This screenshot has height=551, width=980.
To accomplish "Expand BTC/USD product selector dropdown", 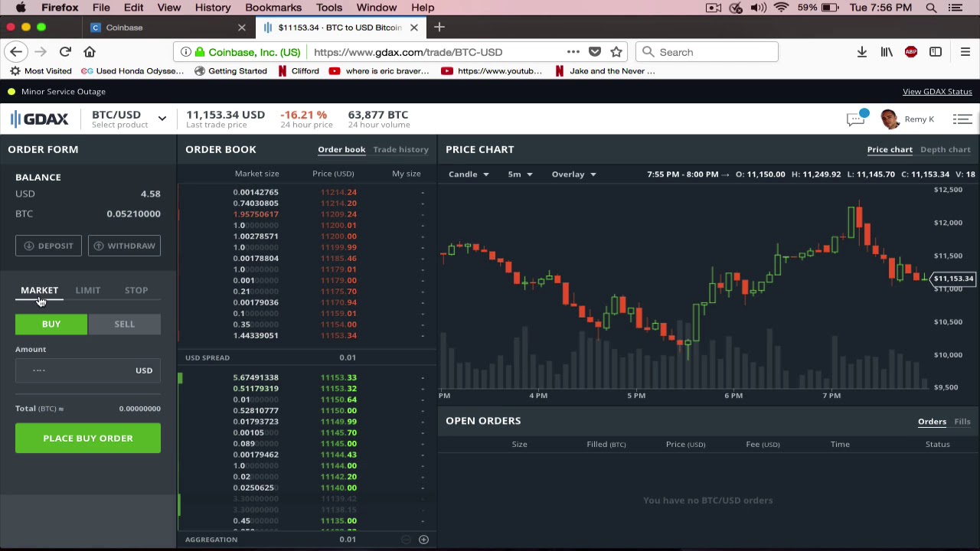I will tap(162, 119).
